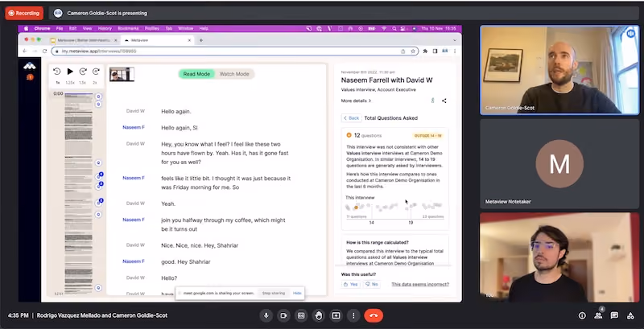Show participants people panel
This screenshot has height=329, width=644.
click(x=598, y=315)
